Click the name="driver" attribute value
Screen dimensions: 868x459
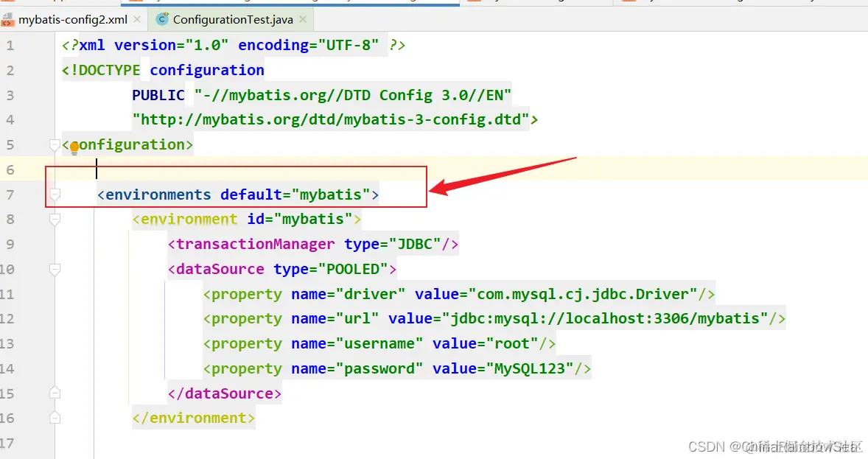(x=371, y=294)
